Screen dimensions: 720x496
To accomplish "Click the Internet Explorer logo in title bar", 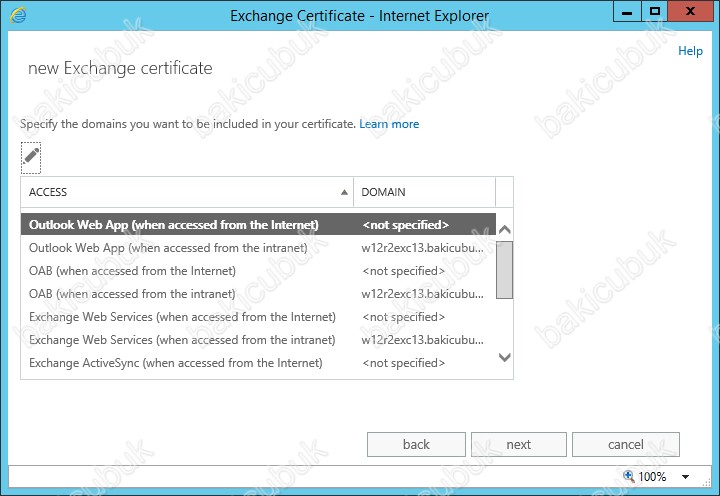I will (18, 16).
